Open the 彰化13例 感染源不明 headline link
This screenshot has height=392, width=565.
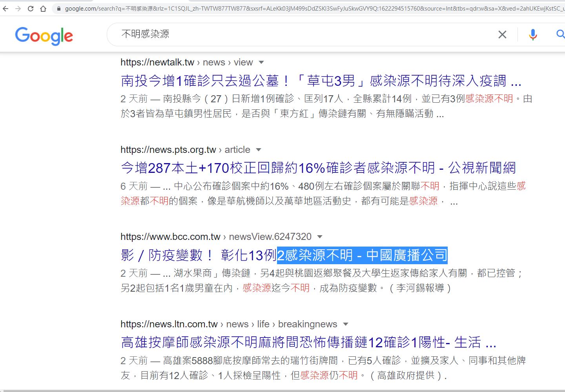(284, 255)
